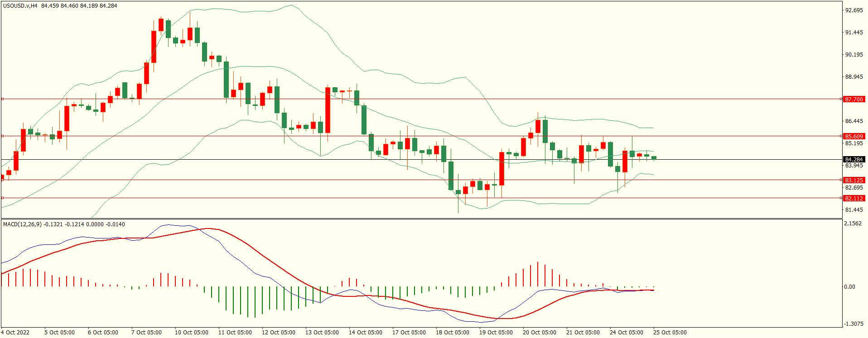
Task: Click the 85.195 price axis value
Action: tap(854, 143)
